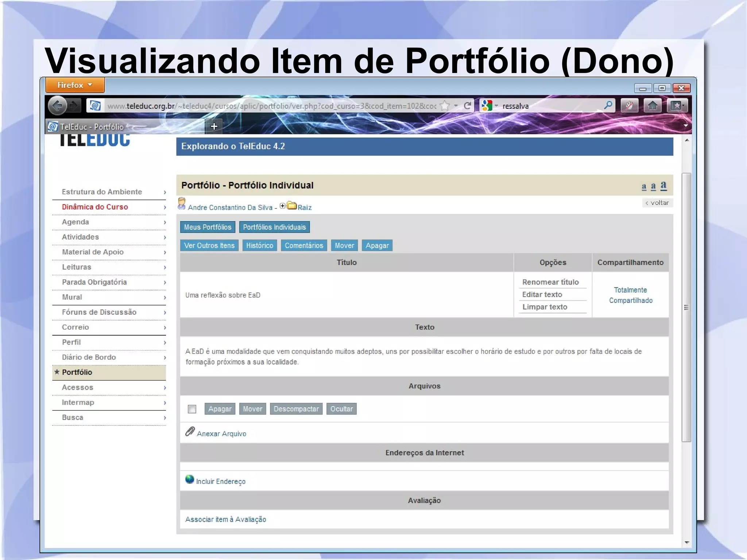Expand the folder tree plus beside Raiz
Viewport: 747px width, 560px height.
coord(283,206)
